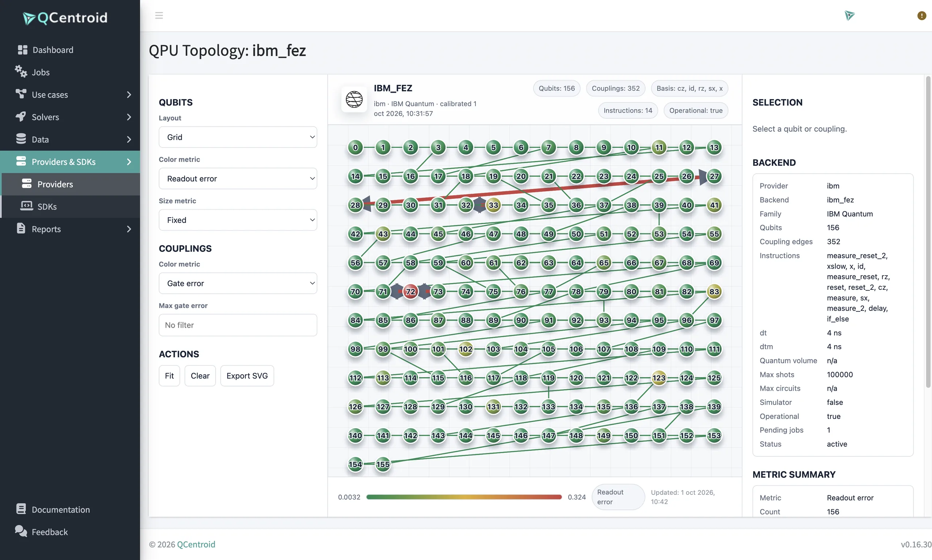Select yellow qubit 83 node
The width and height of the screenshot is (932, 560).
pyautogui.click(x=714, y=291)
